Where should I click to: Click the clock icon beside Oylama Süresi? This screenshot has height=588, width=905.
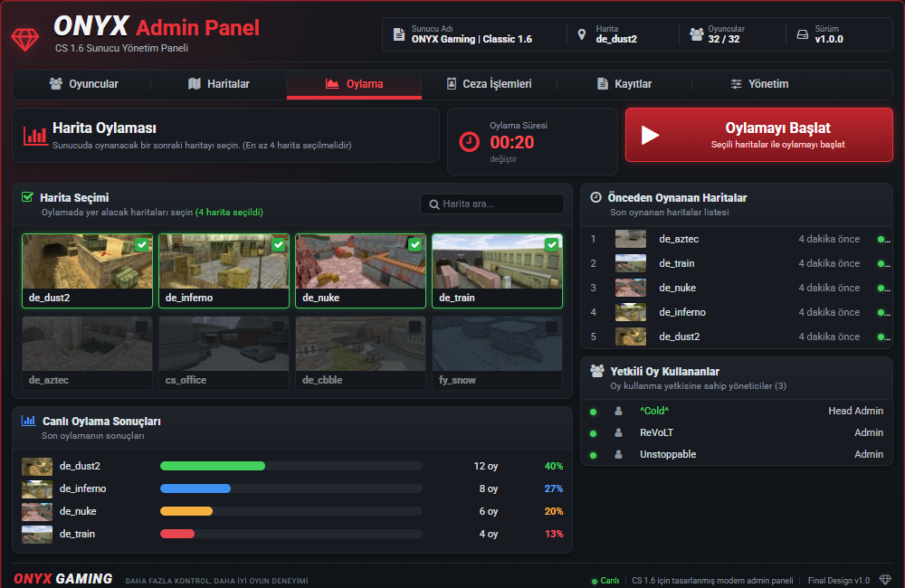469,141
